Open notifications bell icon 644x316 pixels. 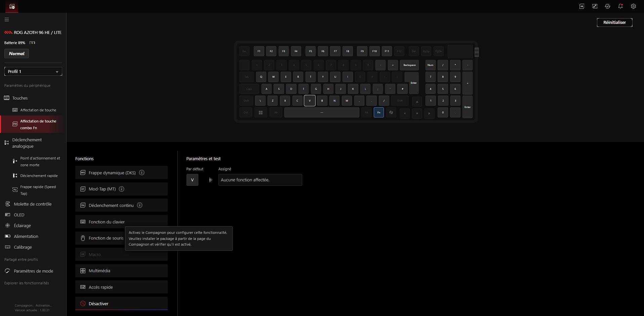click(x=620, y=6)
